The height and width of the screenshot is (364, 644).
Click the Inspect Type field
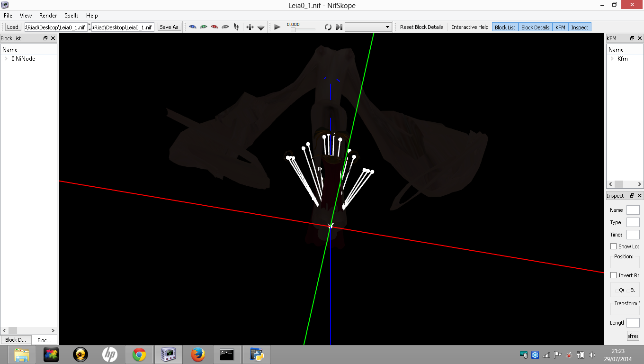[x=633, y=222]
